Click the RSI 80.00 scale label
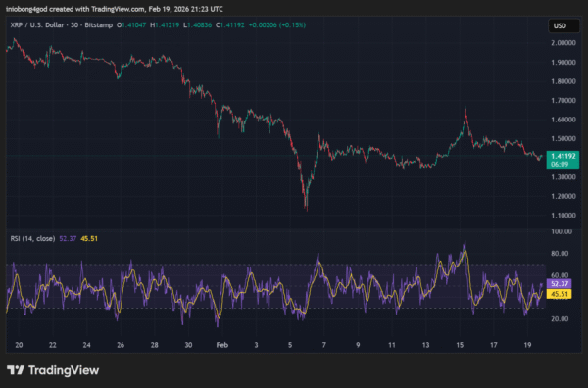This screenshot has width=588, height=388. (560, 254)
